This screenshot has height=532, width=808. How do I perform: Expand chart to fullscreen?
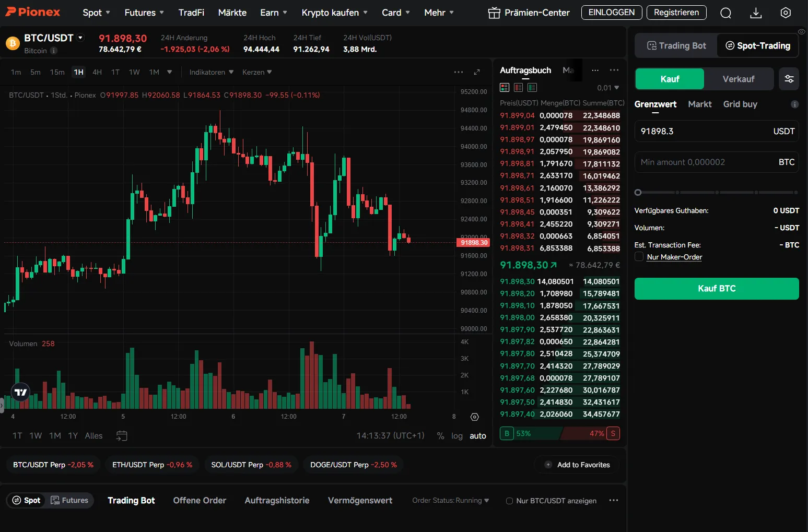(477, 72)
